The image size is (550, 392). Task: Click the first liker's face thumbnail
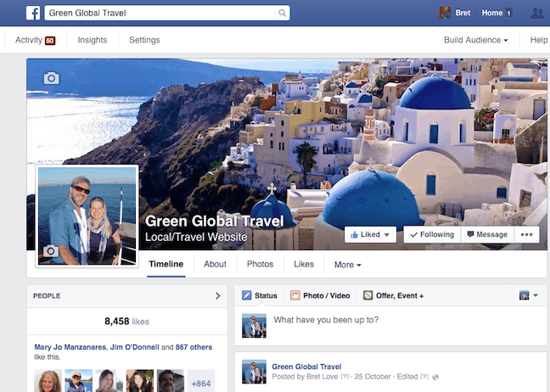coord(48,380)
